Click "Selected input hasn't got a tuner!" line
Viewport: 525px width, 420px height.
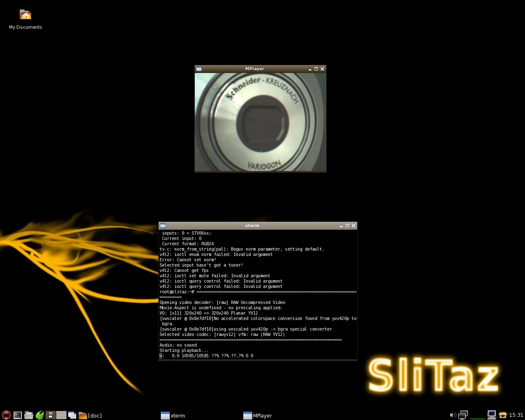pyautogui.click(x=201, y=265)
